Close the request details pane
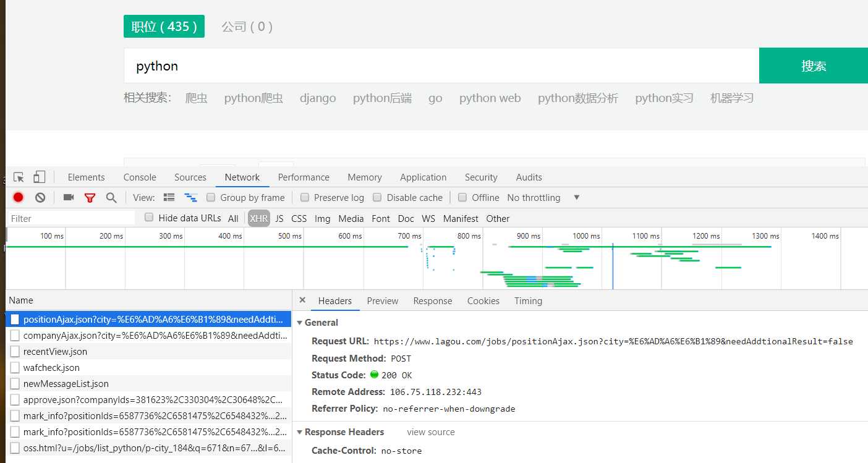Screen dimensions: 868x463 [302, 300]
